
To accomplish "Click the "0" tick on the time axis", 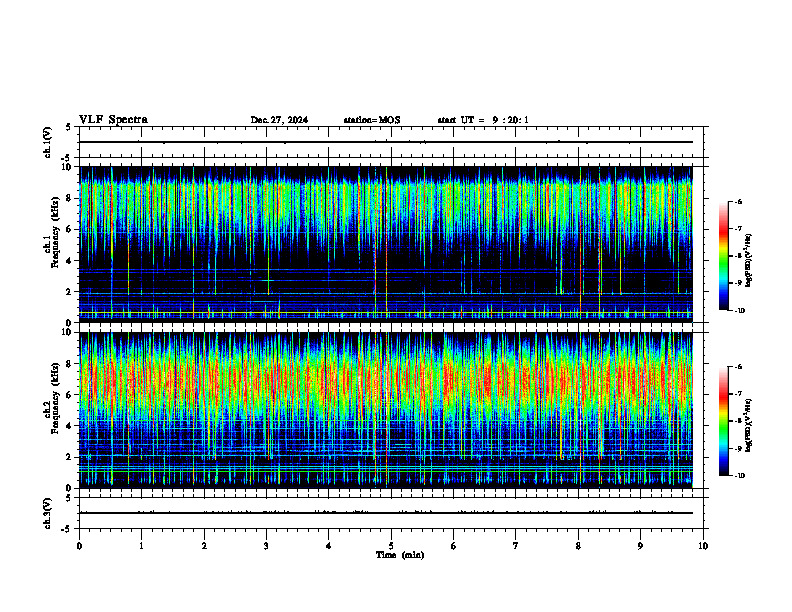I will point(79,546).
